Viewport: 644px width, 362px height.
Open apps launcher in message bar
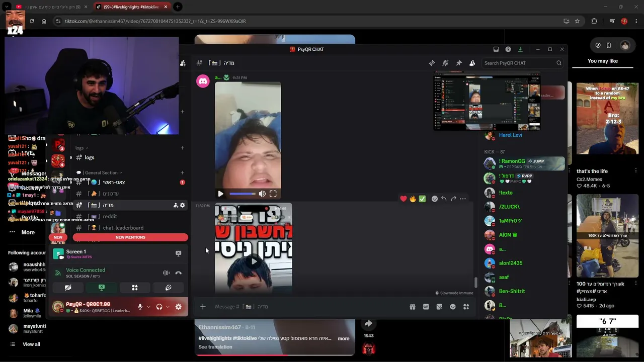(466, 307)
